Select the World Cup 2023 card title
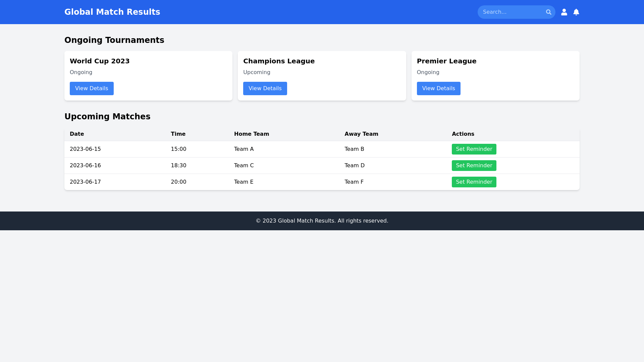This screenshot has height=362, width=644. pos(100,61)
